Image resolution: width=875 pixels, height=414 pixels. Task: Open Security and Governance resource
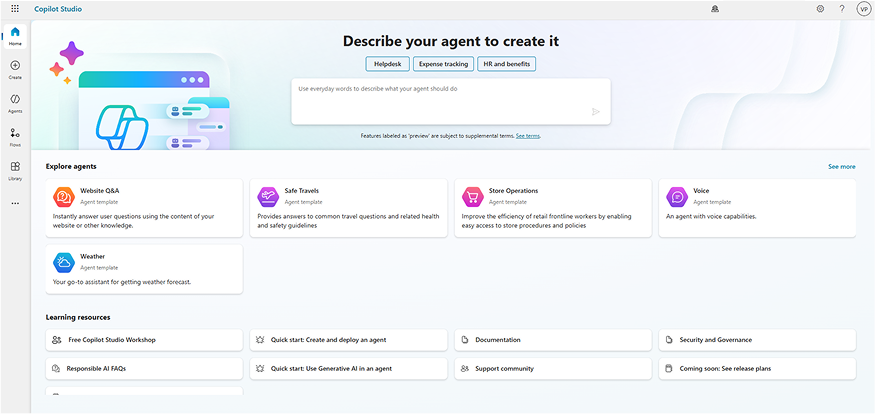click(x=757, y=340)
